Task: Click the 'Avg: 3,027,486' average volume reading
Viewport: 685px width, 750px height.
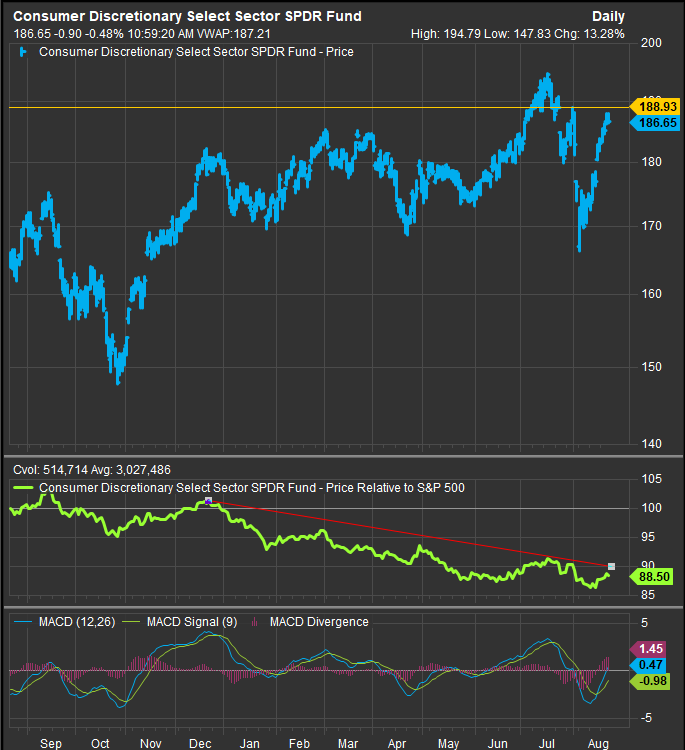Action: pyautogui.click(x=131, y=470)
